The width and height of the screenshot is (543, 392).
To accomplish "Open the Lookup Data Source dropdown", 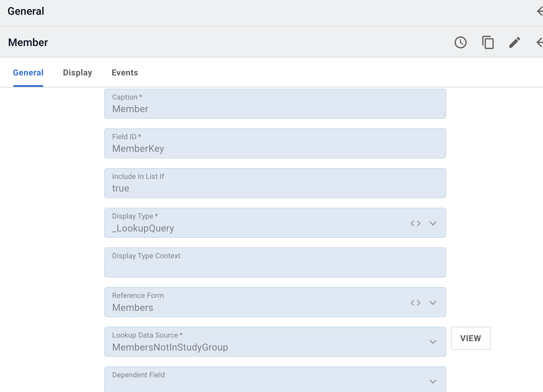I will click(433, 342).
